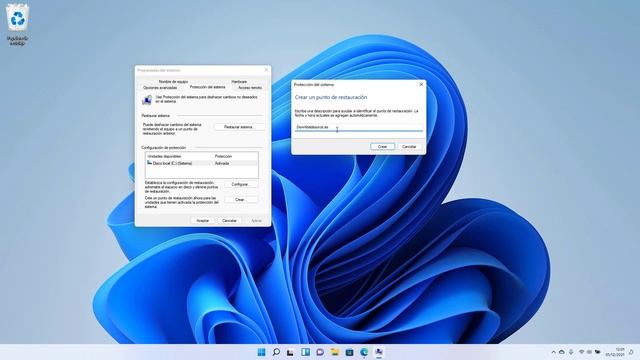Click Cancelar in the restore point dialog
Viewport: 640px width, 360px height.
(409, 147)
